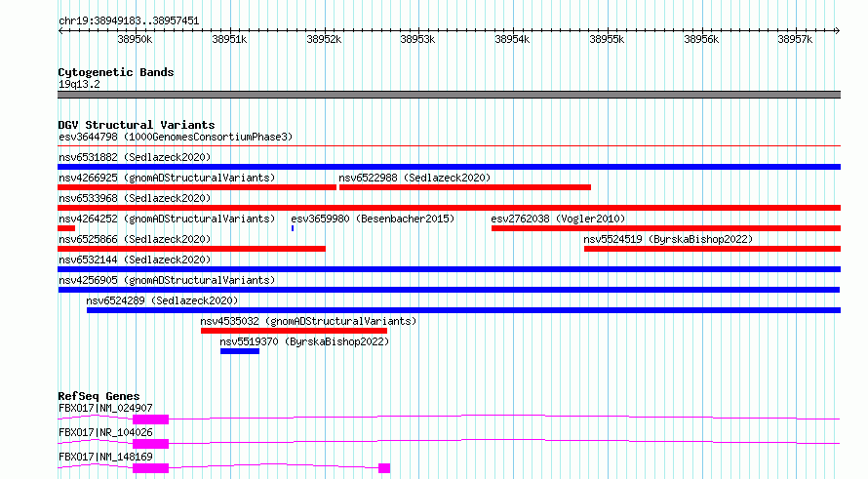Open the RefSeq Genes track title
This screenshot has height=479, width=868.
coord(99,396)
